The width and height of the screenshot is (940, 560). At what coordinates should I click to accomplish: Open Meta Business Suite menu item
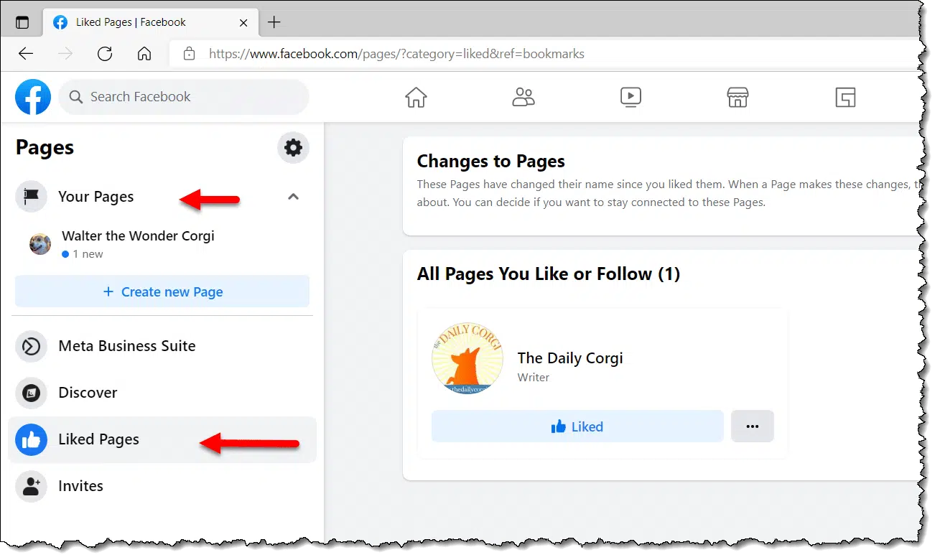click(x=162, y=346)
